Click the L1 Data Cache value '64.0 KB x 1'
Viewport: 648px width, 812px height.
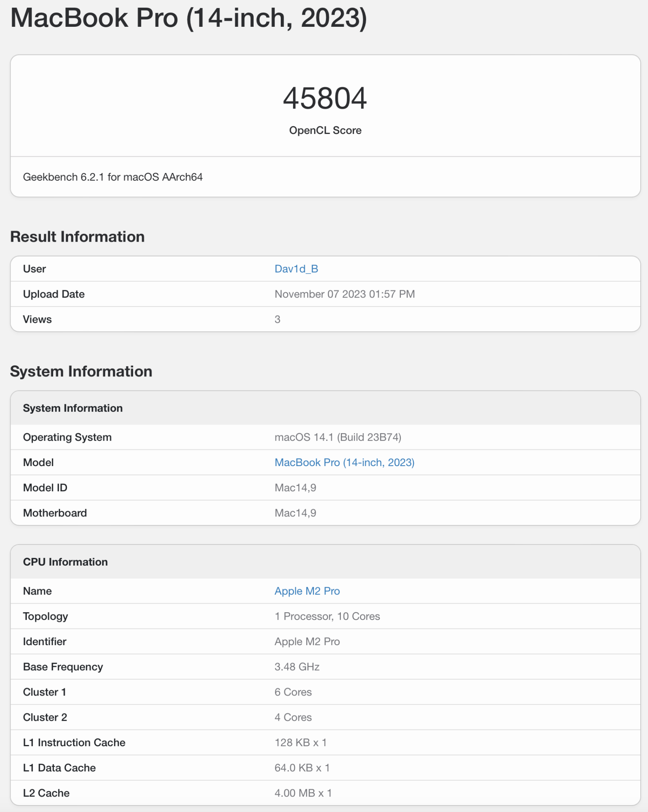302,768
